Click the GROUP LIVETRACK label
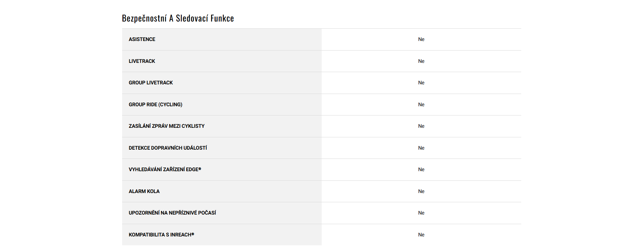The height and width of the screenshot is (246, 644). click(x=151, y=83)
